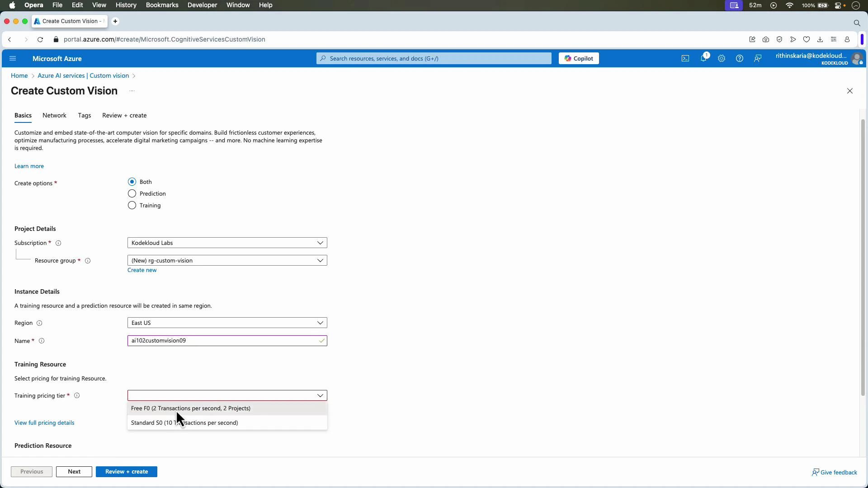Click the Opera Easy Setup icon
This screenshot has width=868, height=488.
pos(834,39)
